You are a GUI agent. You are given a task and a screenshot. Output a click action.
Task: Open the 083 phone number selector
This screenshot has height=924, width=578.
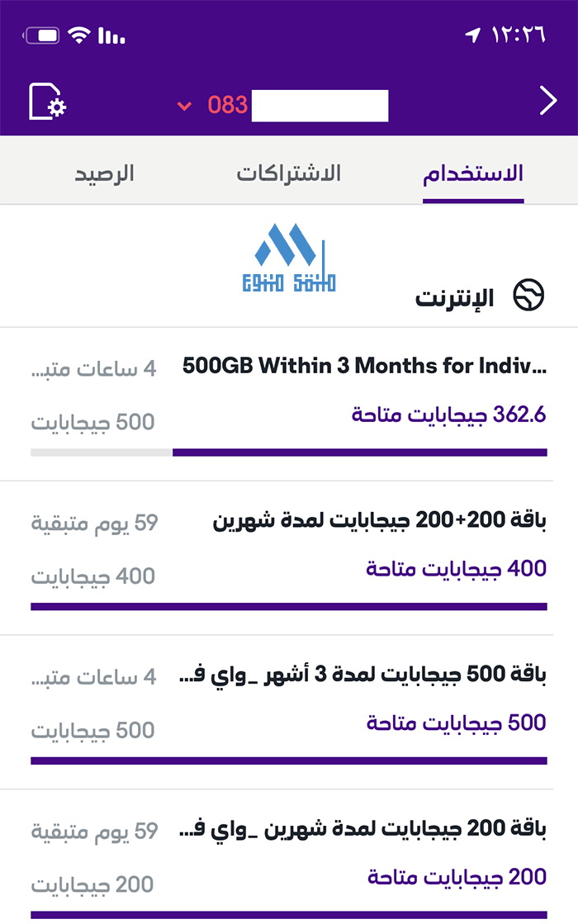pos(283,106)
